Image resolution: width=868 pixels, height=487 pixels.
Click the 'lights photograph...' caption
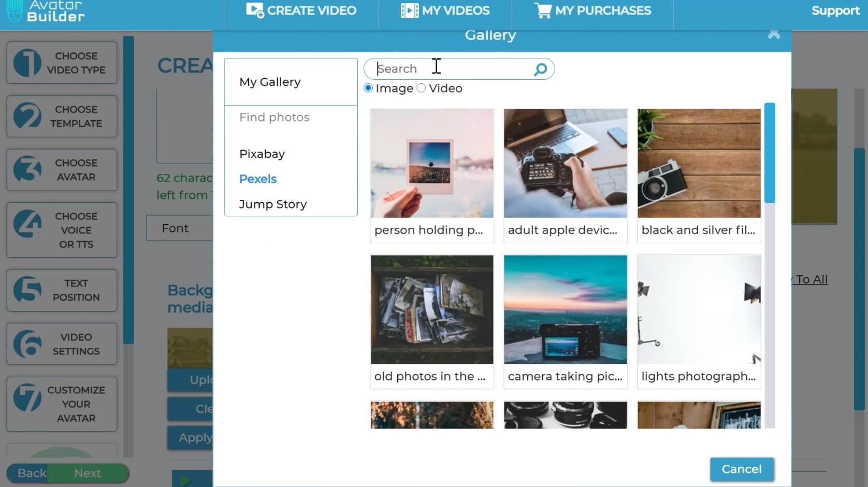699,376
